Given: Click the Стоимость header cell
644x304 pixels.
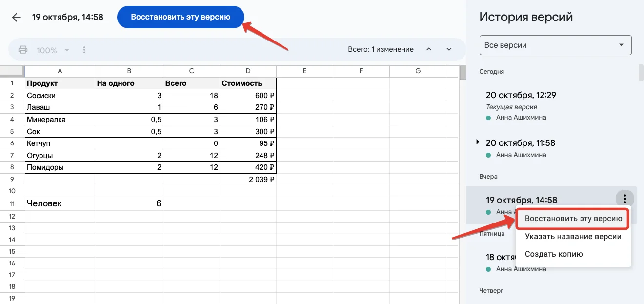Looking at the screenshot, I should [248, 83].
